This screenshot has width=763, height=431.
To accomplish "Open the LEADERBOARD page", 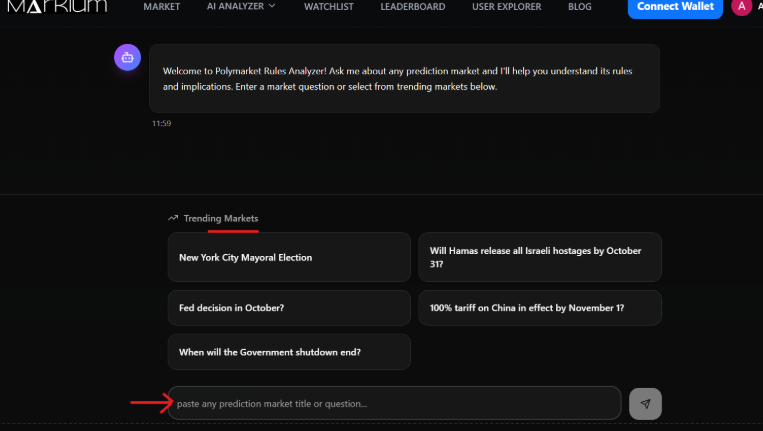I will pyautogui.click(x=413, y=7).
